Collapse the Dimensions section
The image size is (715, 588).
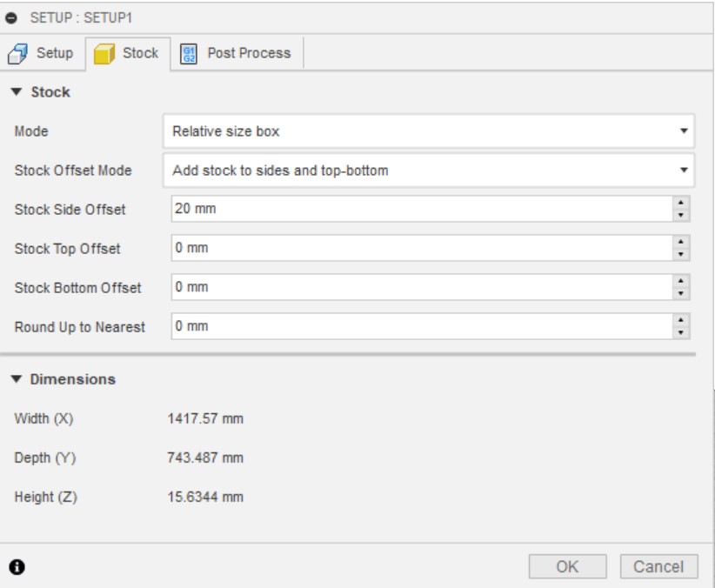coord(18,379)
